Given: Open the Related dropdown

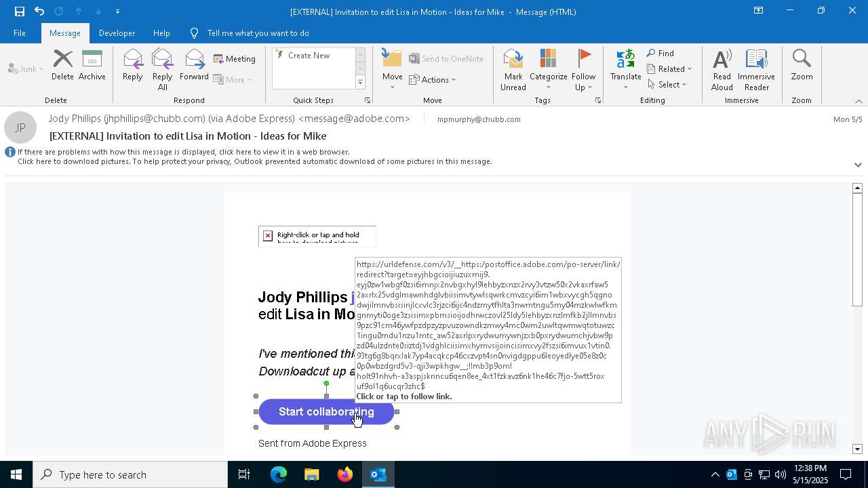Looking at the screenshot, I should point(669,69).
